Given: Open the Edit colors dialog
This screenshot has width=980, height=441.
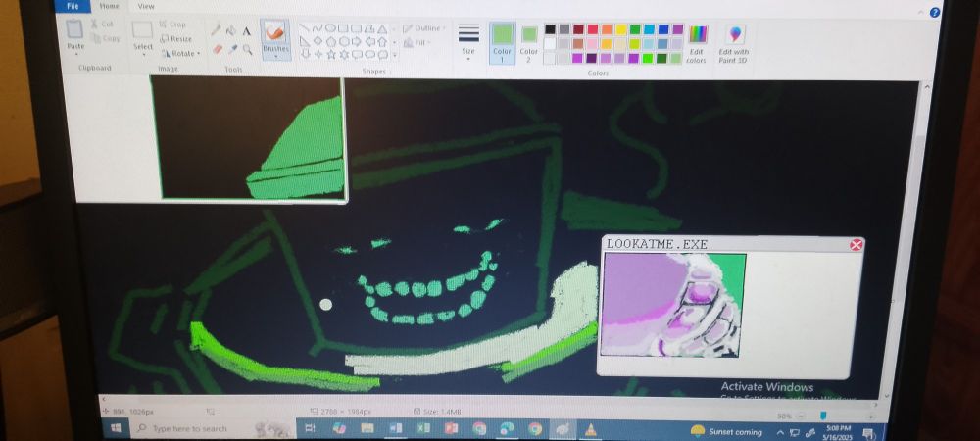Looking at the screenshot, I should click(x=697, y=44).
